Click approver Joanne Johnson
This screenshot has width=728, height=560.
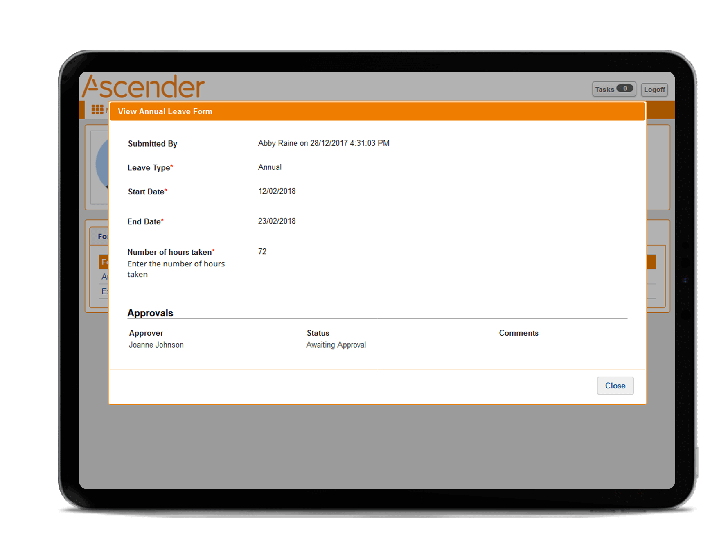coord(156,344)
